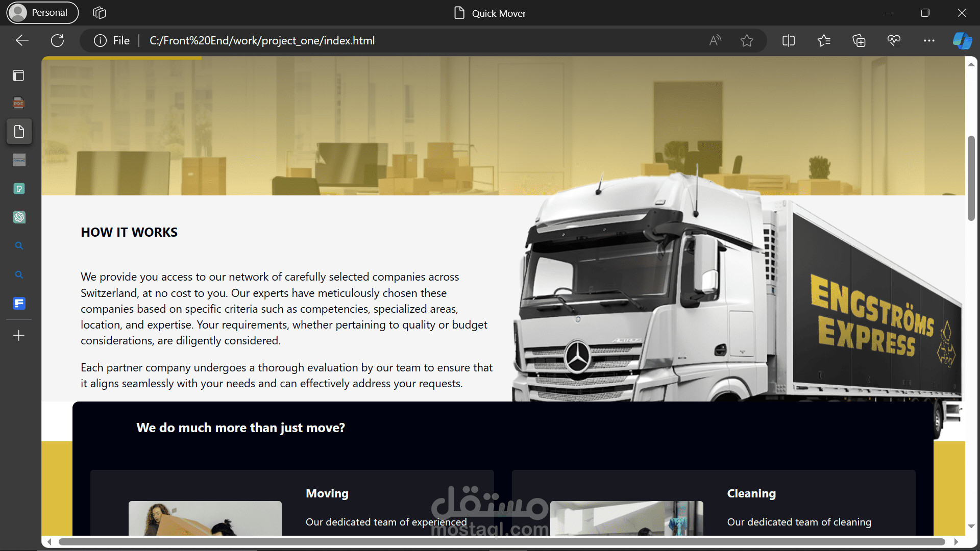Click the Cleaning card title
Viewport: 980px width, 551px height.
pyautogui.click(x=751, y=493)
